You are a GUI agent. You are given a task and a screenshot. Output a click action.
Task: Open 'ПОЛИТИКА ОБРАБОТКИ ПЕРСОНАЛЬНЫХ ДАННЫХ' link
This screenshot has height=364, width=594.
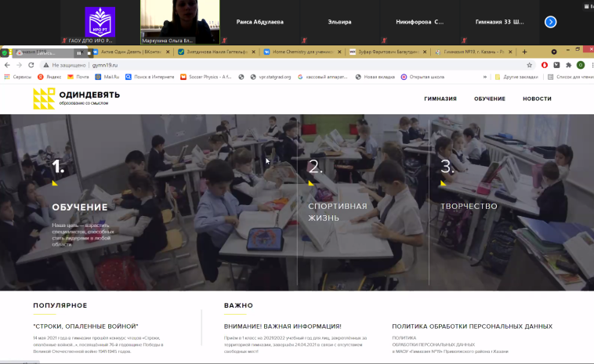472,326
